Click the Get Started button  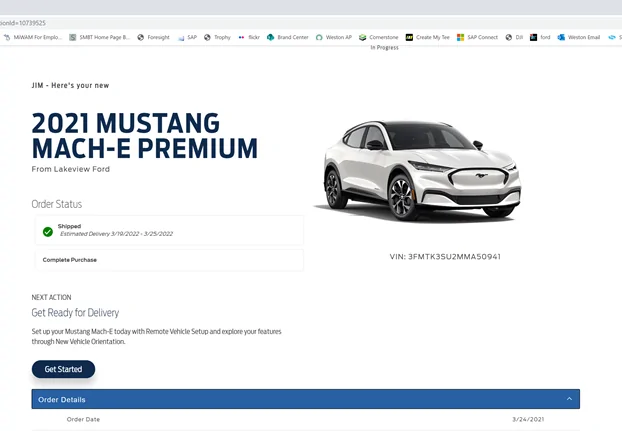tap(63, 369)
